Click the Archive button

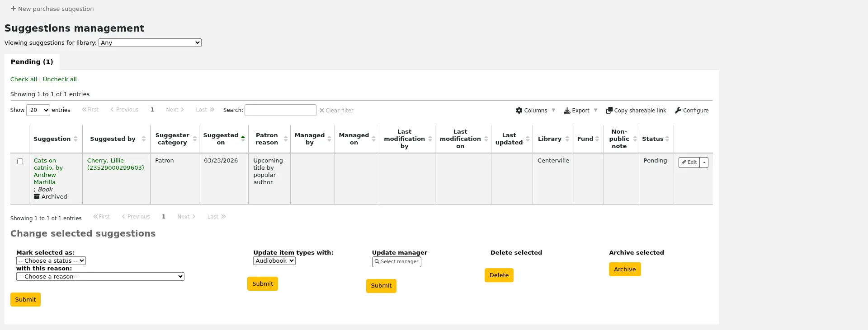[625, 269]
